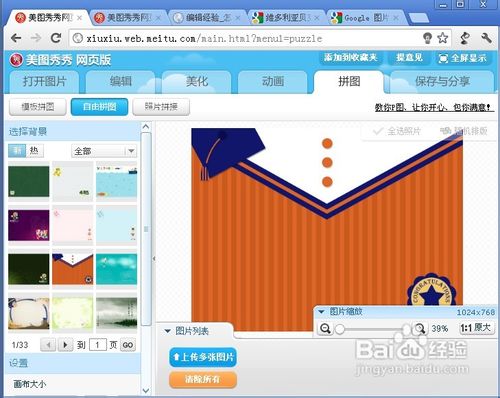Click the Meitu Xiuxiu logo icon
Viewport: 500px width, 398px height.
coord(16,60)
